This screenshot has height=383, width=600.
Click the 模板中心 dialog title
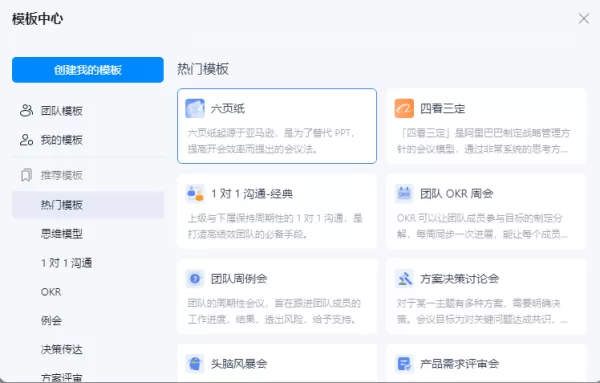(38, 18)
